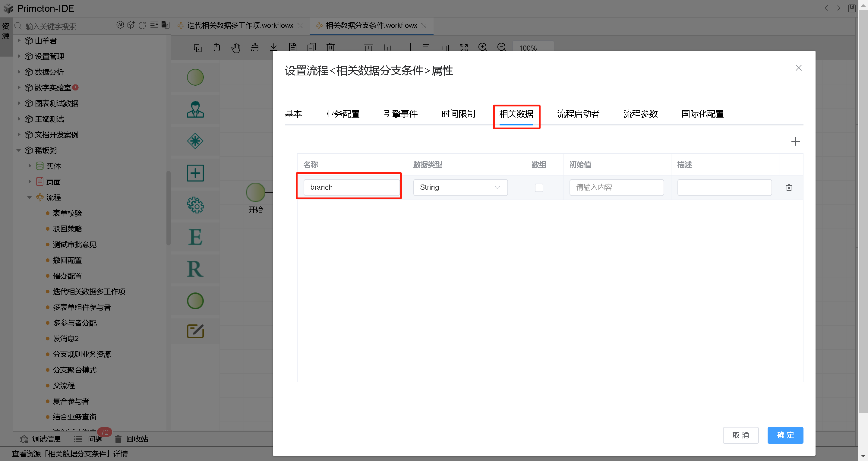Image resolution: width=868 pixels, height=461 pixels.
Task: Enable the 数组 checkbox for branch
Action: 539,188
